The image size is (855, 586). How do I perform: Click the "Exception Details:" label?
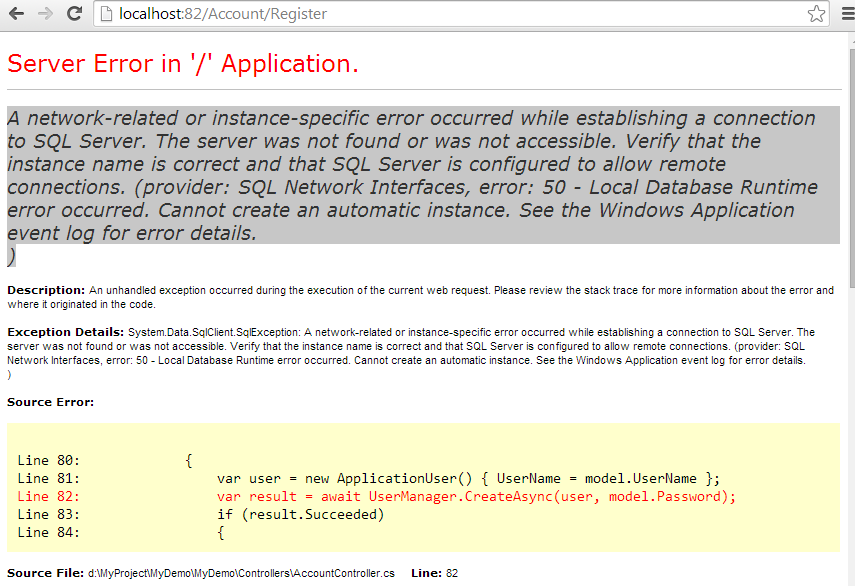[x=66, y=333]
